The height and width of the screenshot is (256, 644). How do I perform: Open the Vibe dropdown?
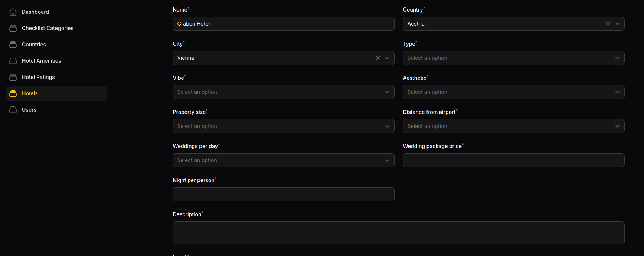[284, 92]
